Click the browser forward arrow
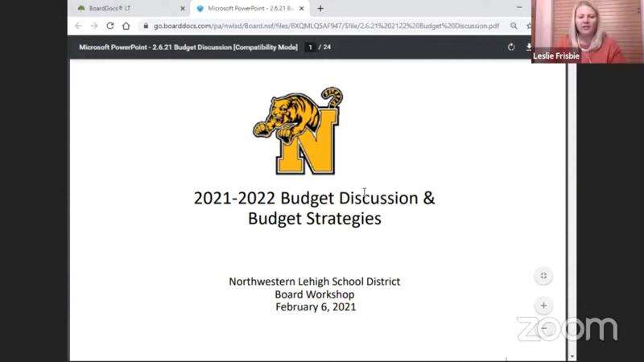The image size is (644, 362). 94,26
